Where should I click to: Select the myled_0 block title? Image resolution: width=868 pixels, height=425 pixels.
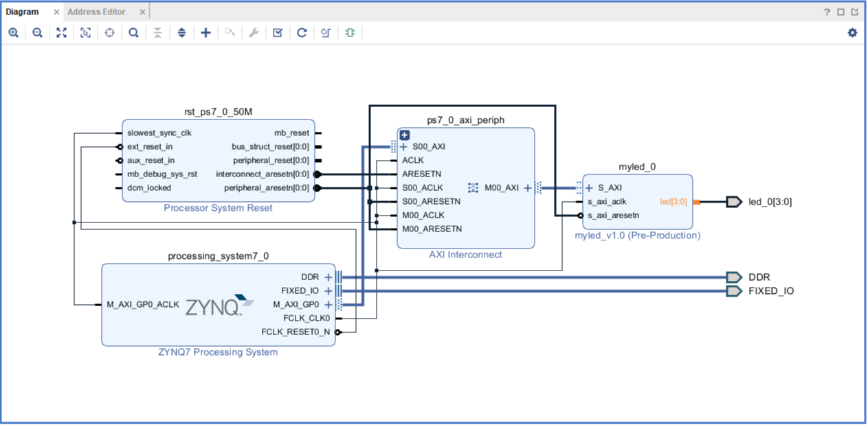[637, 167]
